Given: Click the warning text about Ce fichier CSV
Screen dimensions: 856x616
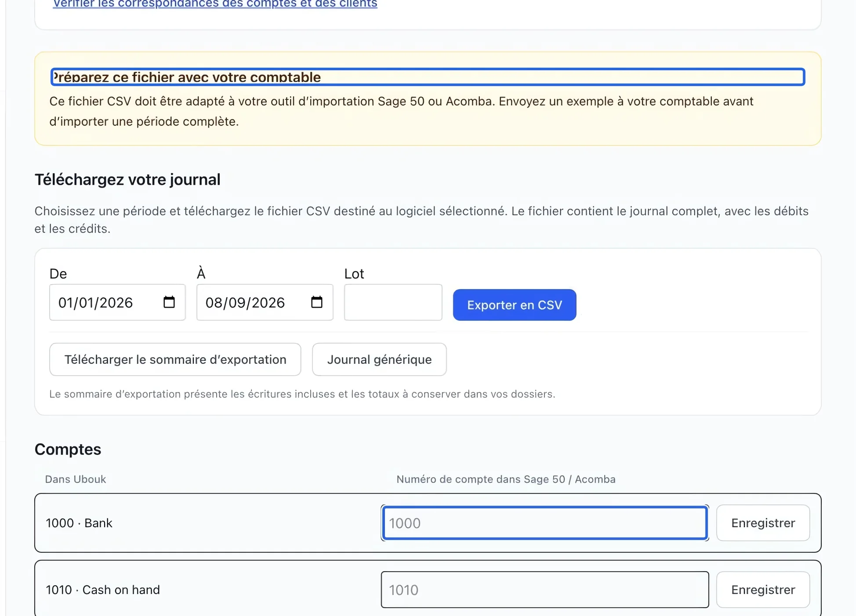Looking at the screenshot, I should [x=401, y=111].
